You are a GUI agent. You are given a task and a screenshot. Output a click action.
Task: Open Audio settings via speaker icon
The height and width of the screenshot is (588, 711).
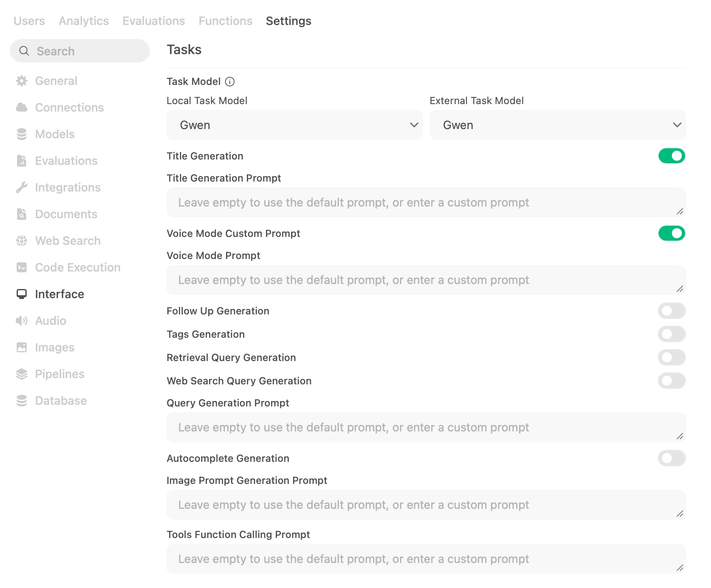click(x=22, y=321)
